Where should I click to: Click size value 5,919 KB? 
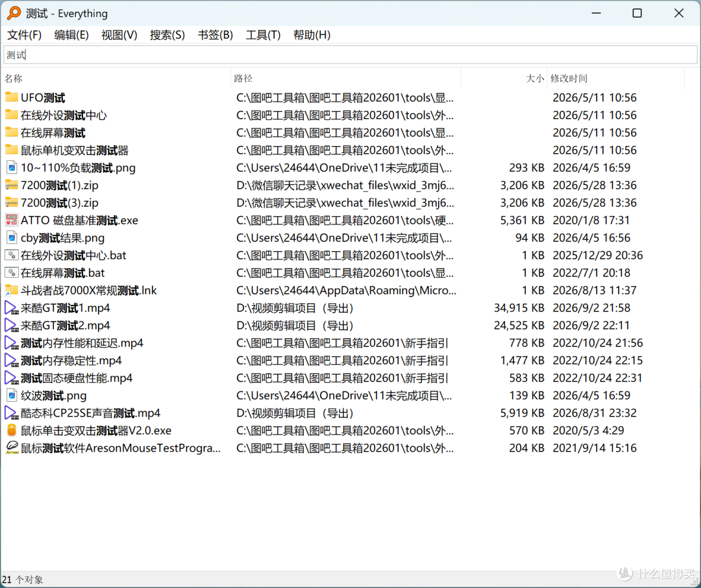[522, 413]
